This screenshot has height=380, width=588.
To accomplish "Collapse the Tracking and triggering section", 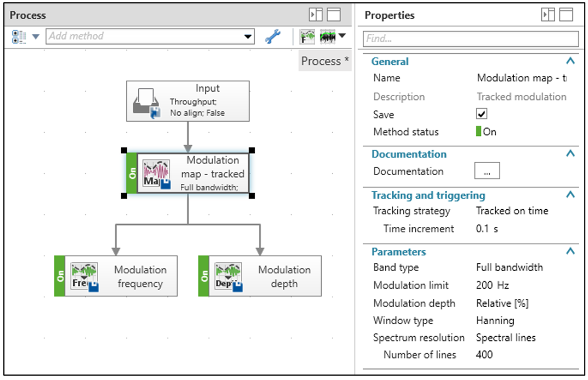I will click(x=570, y=195).
